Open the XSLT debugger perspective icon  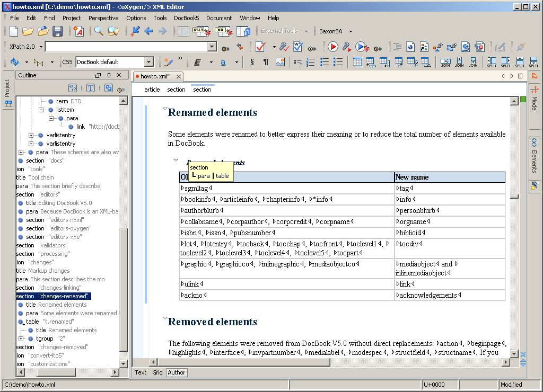(x=200, y=31)
